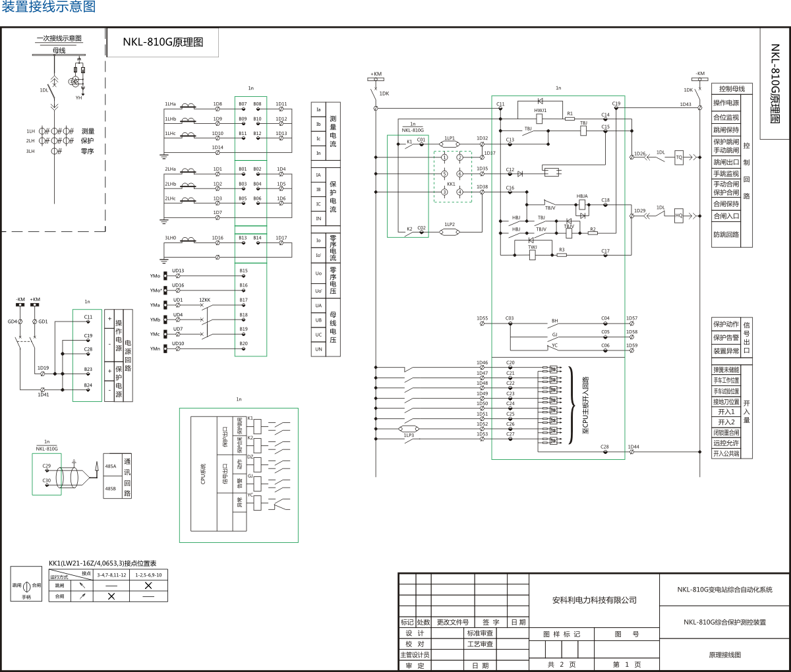Click the 'CPU系统' block label
Image resolution: width=791 pixels, height=672 pixels.
point(203,473)
